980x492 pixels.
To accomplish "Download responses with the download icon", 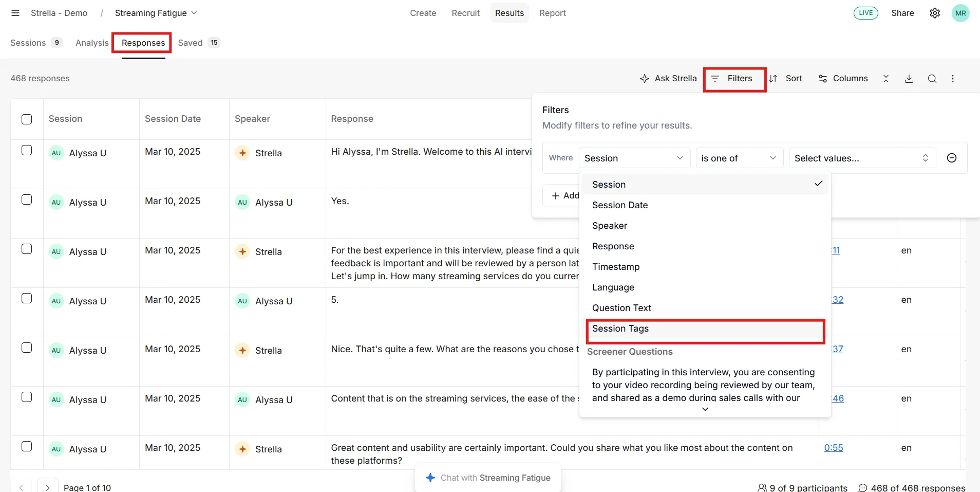I will 909,79.
